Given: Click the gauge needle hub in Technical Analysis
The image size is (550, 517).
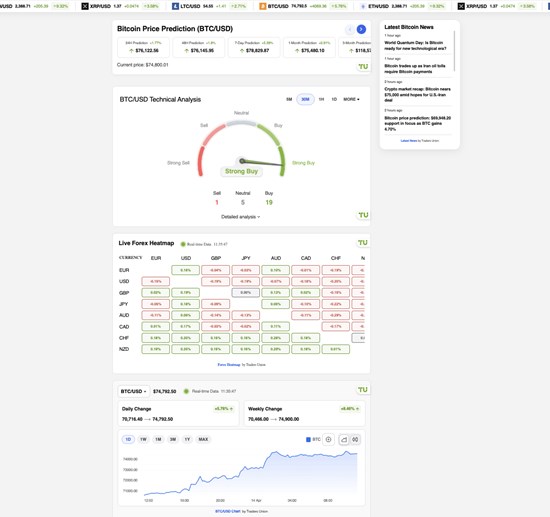Looking at the screenshot, I should (242, 161).
